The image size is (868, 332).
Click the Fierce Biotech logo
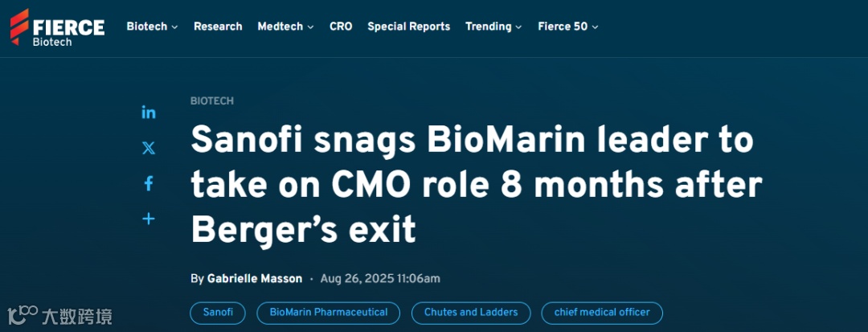coord(57,27)
